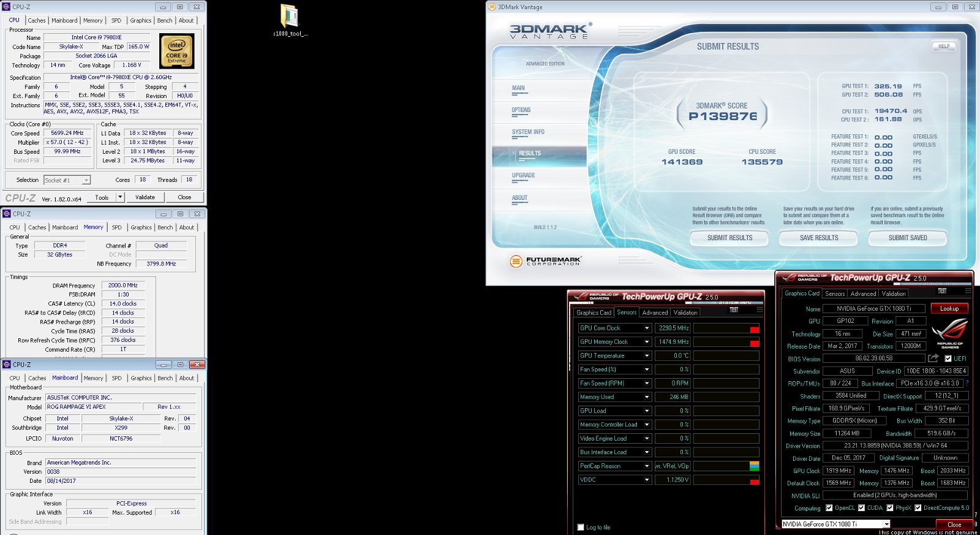Open hamburger menu in GPU-Z Sensors window

[x=759, y=309]
